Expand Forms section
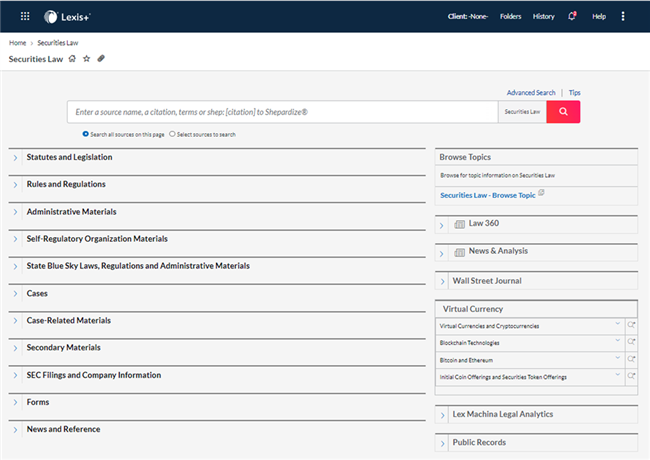The height and width of the screenshot is (460, 650). [15, 402]
